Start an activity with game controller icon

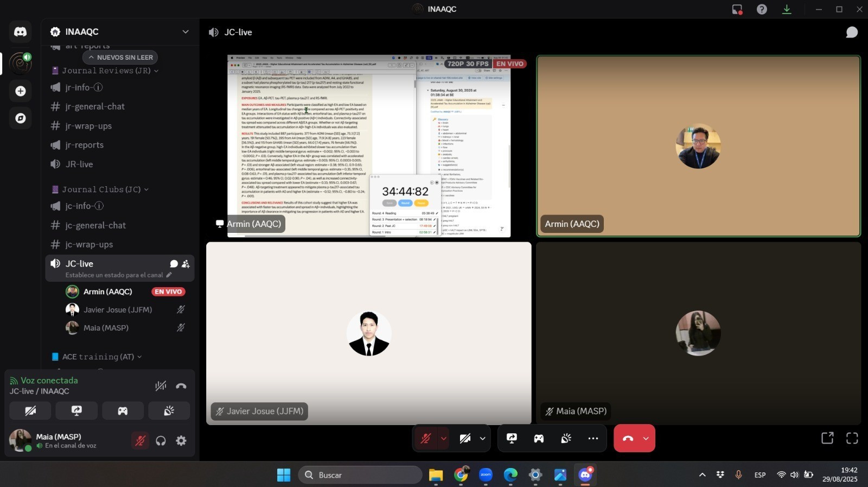click(539, 438)
